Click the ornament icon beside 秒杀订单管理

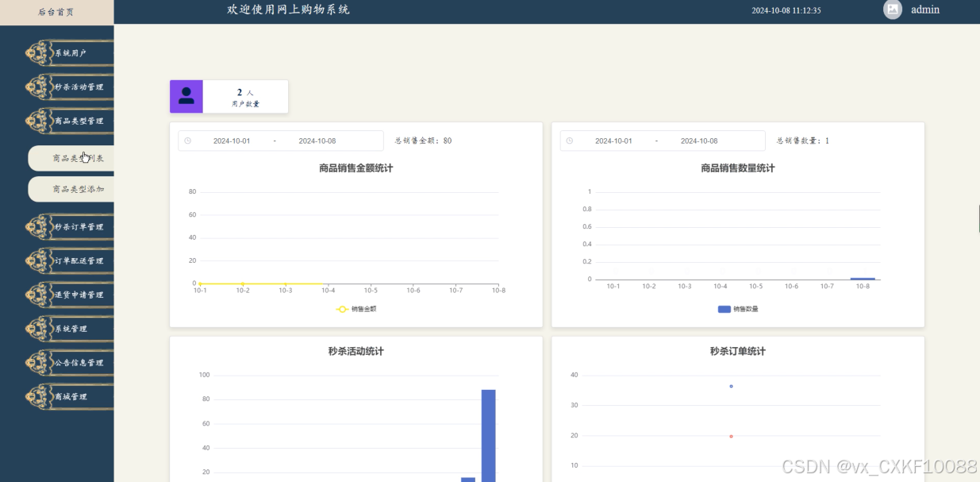[40, 227]
